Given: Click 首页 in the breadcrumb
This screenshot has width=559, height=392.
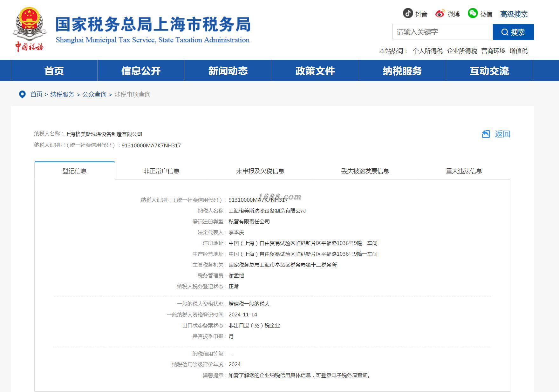Looking at the screenshot, I should coord(36,94).
